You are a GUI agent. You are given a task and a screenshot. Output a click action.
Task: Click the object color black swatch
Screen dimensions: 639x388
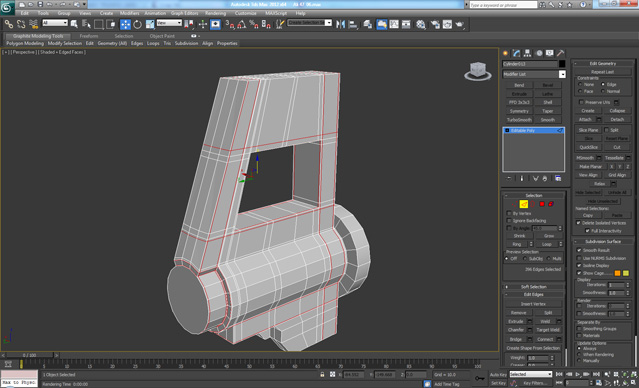click(562, 64)
